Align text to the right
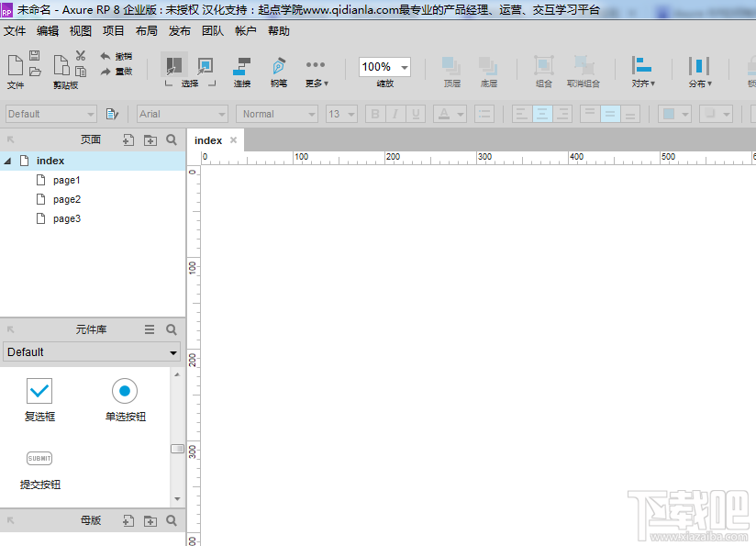The height and width of the screenshot is (546, 756). tap(562, 115)
